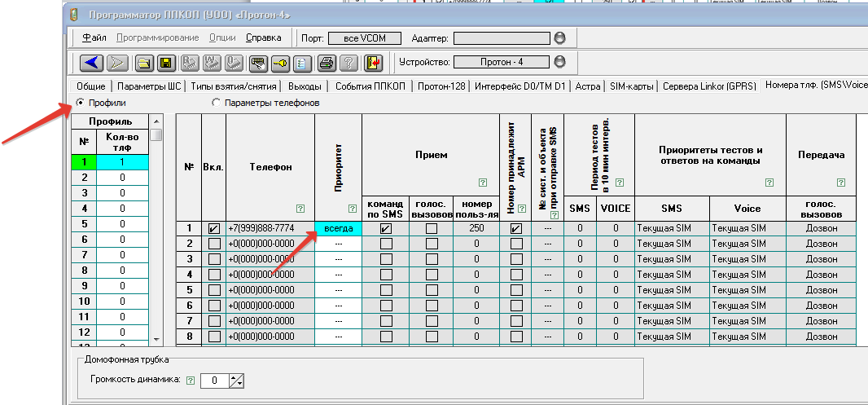Open help hint for Период тестов column
The width and height of the screenshot is (868, 405).
click(x=620, y=183)
